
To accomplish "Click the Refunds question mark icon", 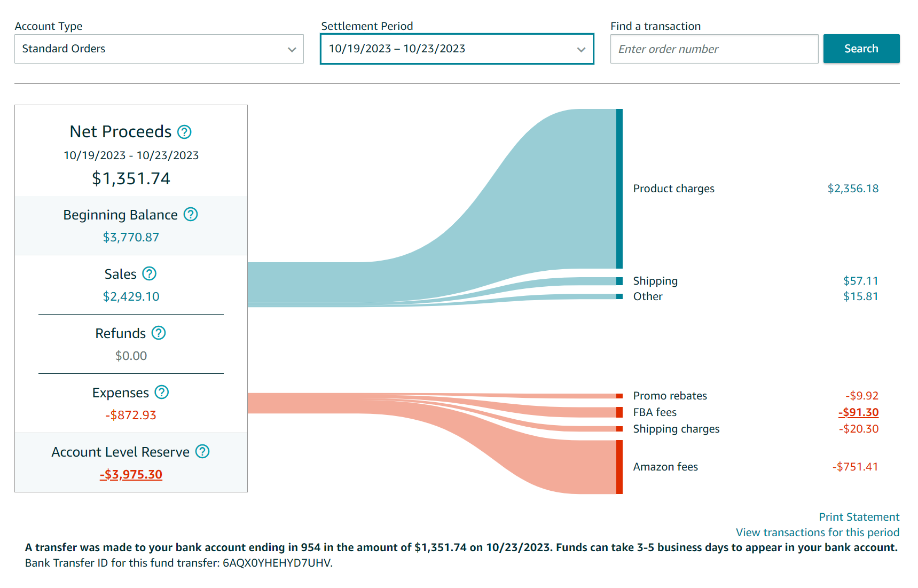I will coord(159,333).
